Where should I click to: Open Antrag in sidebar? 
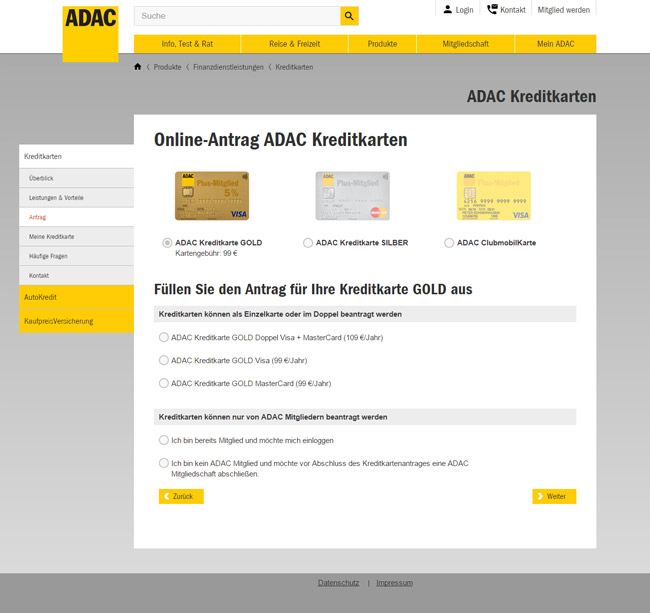pyautogui.click(x=76, y=217)
